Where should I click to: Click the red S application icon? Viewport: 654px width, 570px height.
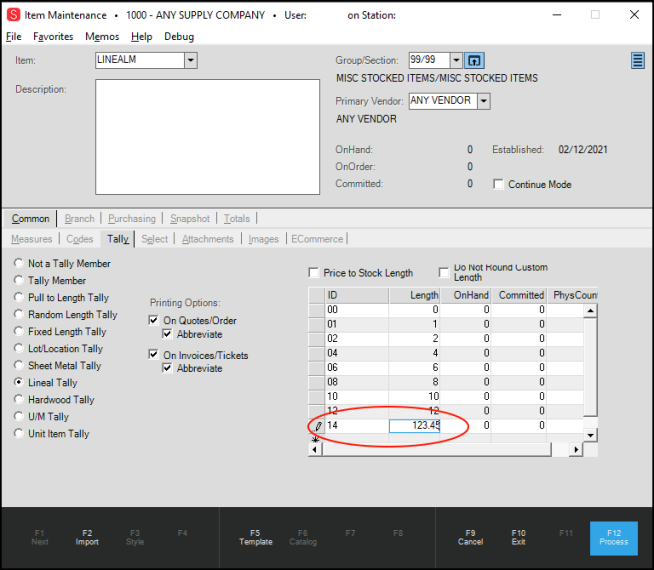pyautogui.click(x=13, y=15)
